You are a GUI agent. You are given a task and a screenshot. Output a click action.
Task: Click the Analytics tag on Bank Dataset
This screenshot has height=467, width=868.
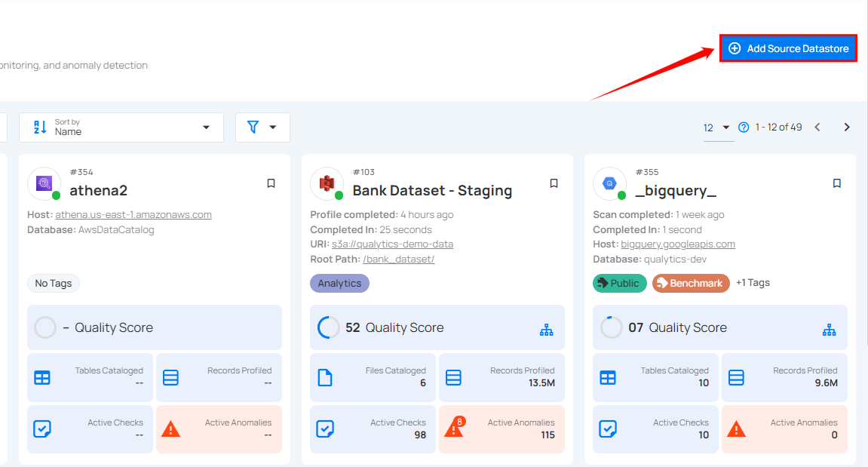point(339,283)
